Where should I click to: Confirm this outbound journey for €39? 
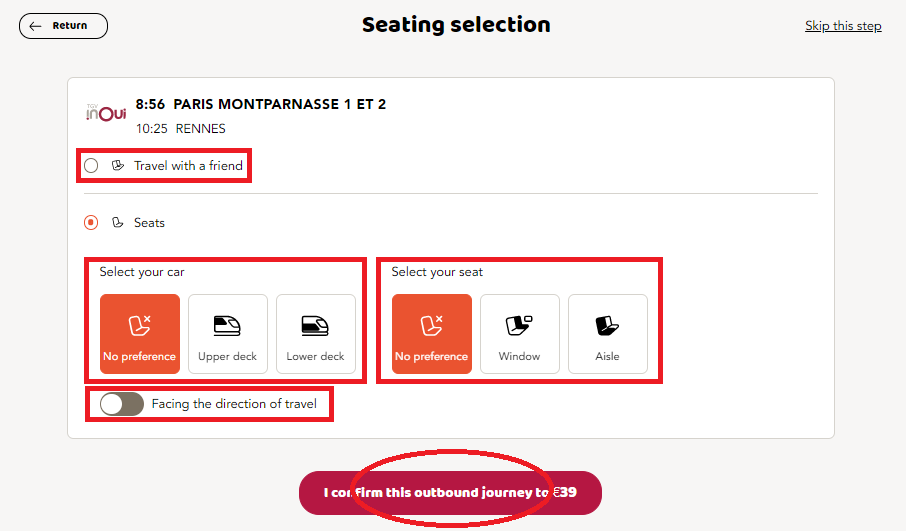tap(450, 493)
